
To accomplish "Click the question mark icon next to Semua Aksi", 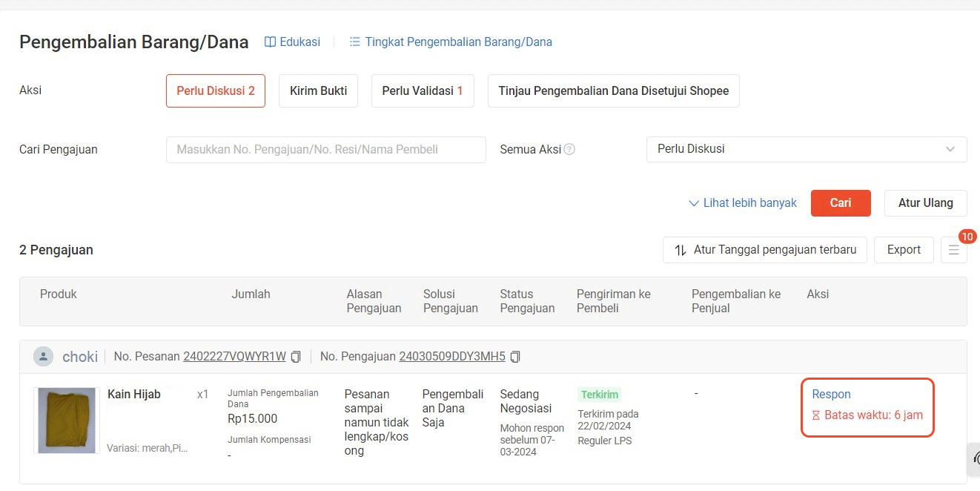I will 569,149.
